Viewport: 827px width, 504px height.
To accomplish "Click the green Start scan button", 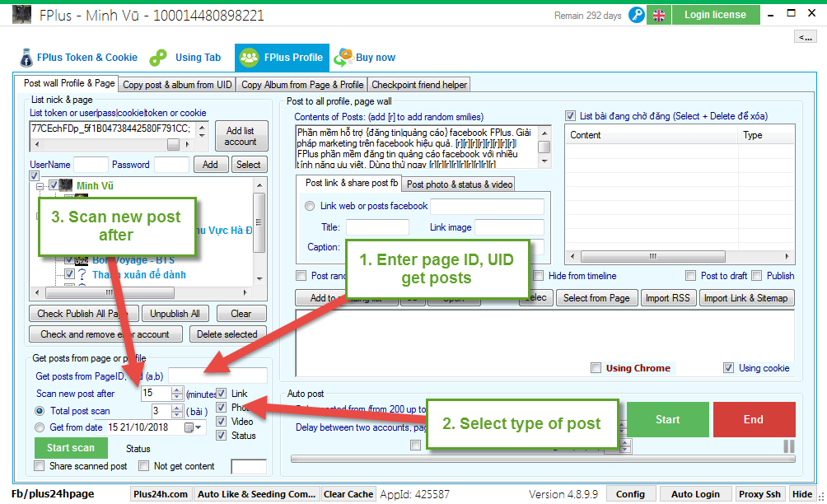I will pyautogui.click(x=71, y=448).
